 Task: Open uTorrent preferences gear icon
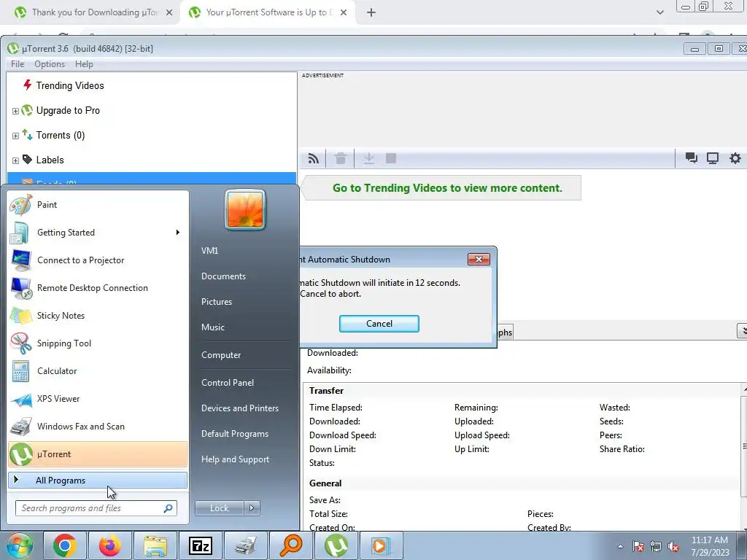coord(735,158)
